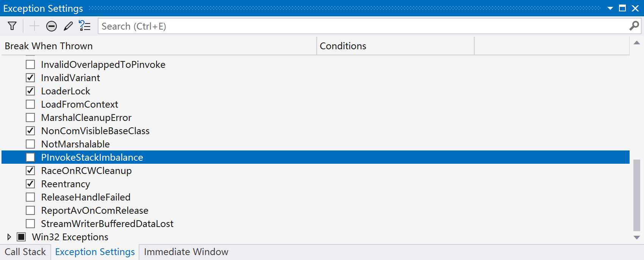Toggle the Win32 Exceptions group checkbox
This screenshot has height=260, width=644.
point(21,237)
